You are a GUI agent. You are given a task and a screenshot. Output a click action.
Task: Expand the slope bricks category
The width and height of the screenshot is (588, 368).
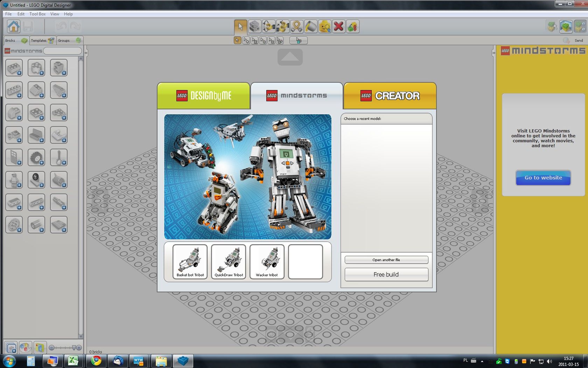(x=36, y=90)
